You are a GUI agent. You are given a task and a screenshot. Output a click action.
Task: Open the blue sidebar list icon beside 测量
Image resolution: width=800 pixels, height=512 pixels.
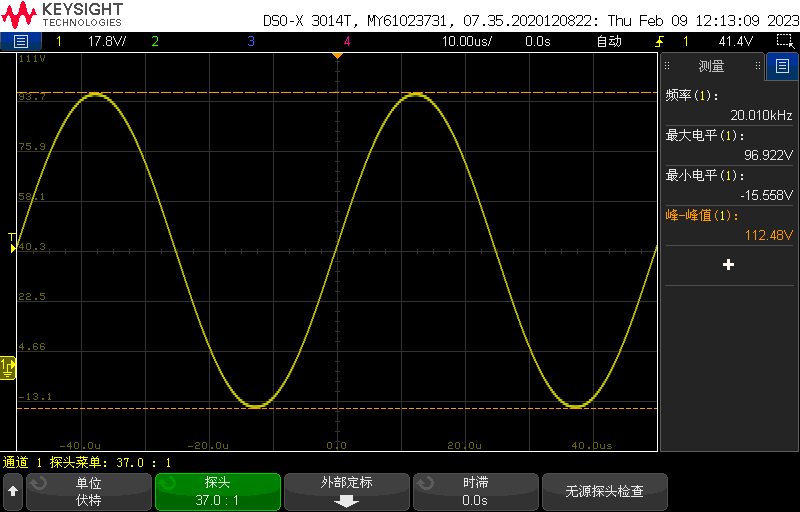782,67
